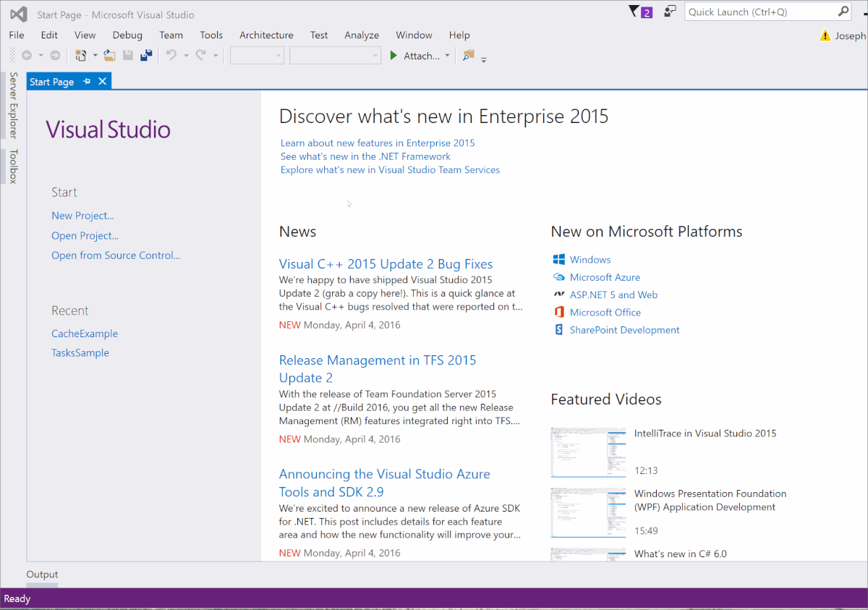Open the Team menu

171,35
